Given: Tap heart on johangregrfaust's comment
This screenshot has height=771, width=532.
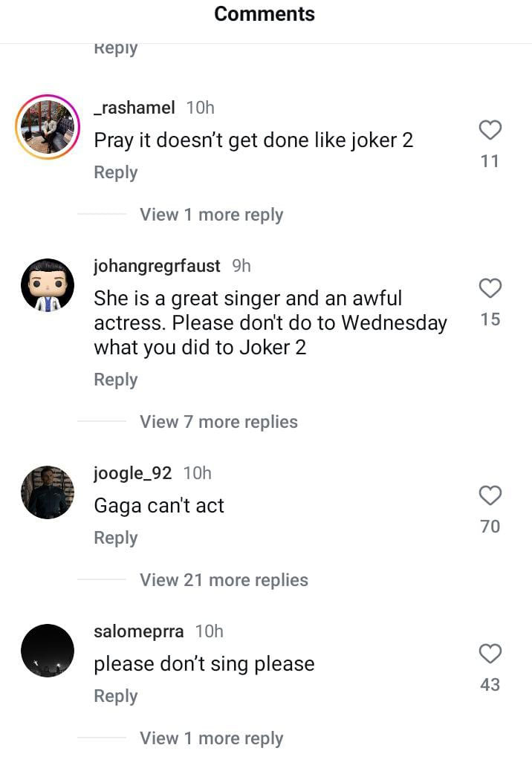Looking at the screenshot, I should click(x=490, y=288).
